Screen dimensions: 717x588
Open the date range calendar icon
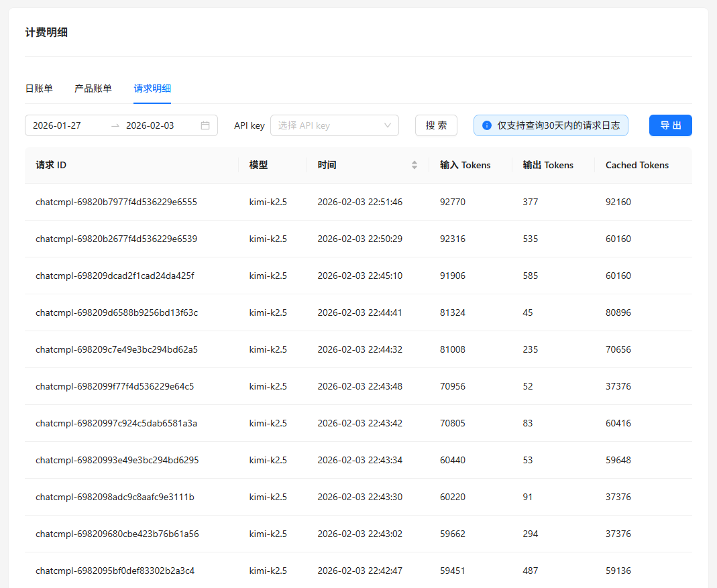[205, 125]
